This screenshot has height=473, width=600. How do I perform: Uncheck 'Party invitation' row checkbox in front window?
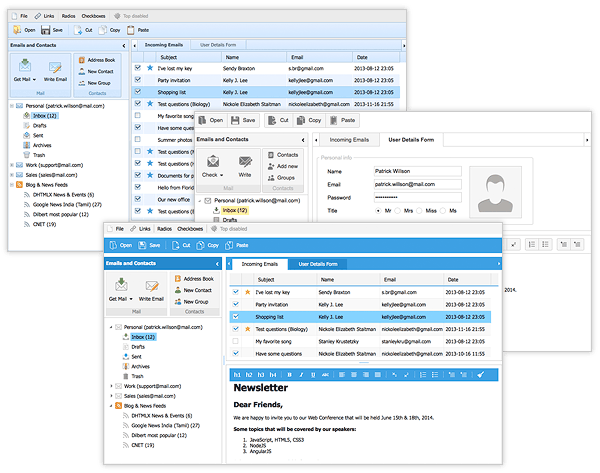tap(236, 304)
